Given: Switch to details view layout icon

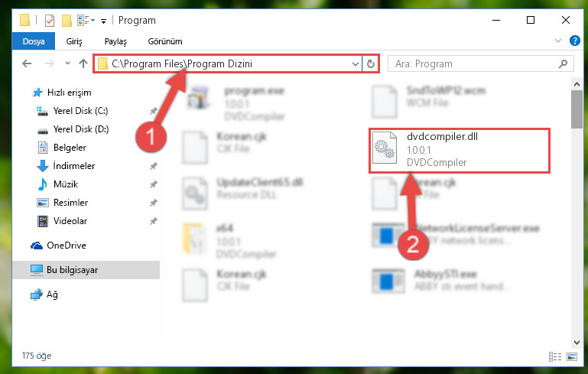Looking at the screenshot, I should coord(555,356).
